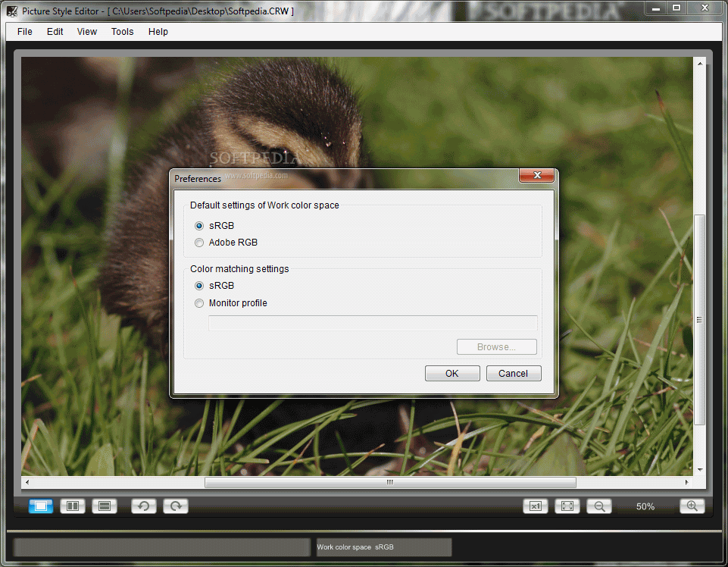Zoom out magnifier icon
Image resolution: width=728 pixels, height=567 pixels.
click(x=599, y=506)
